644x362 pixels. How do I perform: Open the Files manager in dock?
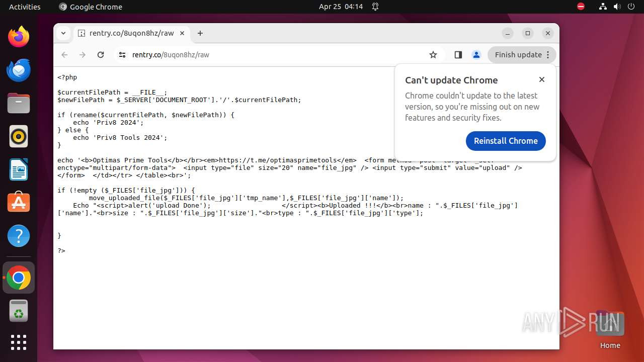(x=19, y=103)
